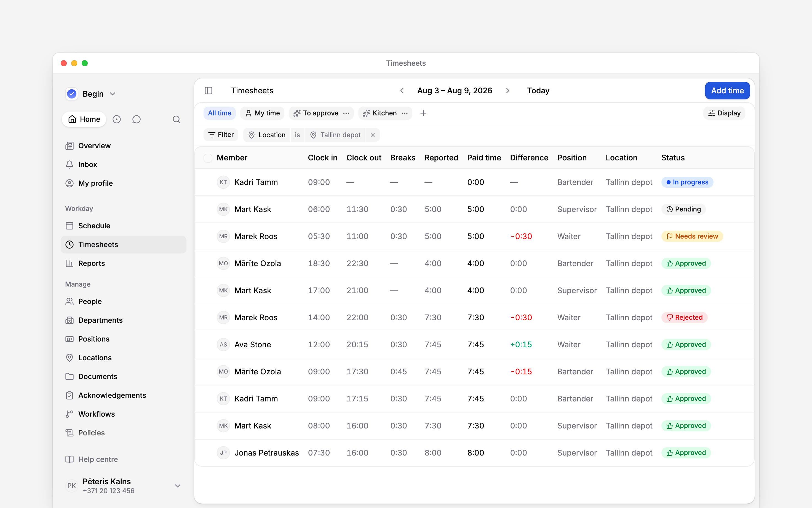Open the search icon in sidebar
Screen dimensions: 812x508
(x=177, y=119)
